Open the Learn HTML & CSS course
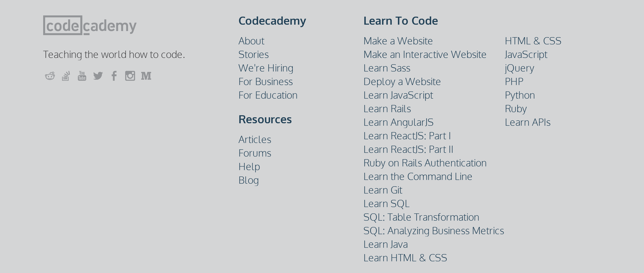The height and width of the screenshot is (273, 644). [405, 258]
